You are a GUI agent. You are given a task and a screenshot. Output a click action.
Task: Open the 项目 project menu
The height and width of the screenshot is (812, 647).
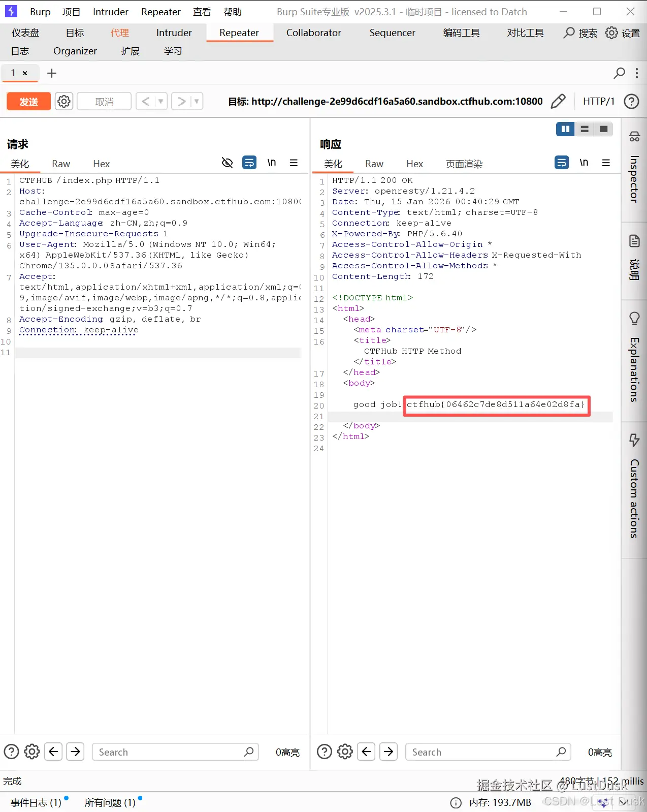pyautogui.click(x=72, y=12)
